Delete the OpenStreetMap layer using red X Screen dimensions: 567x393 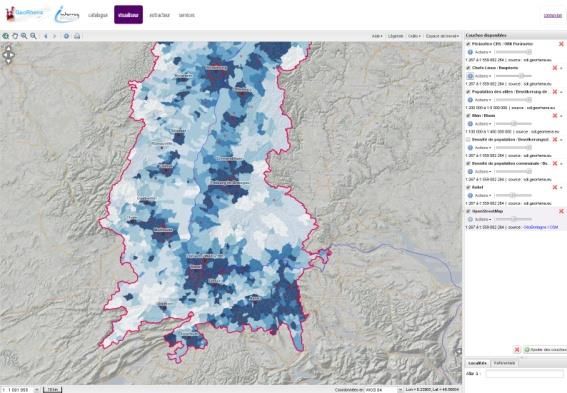tap(561, 211)
